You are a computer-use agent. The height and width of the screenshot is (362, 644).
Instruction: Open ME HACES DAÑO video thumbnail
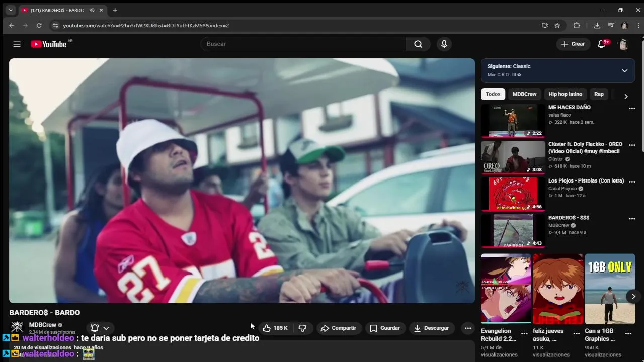(513, 121)
